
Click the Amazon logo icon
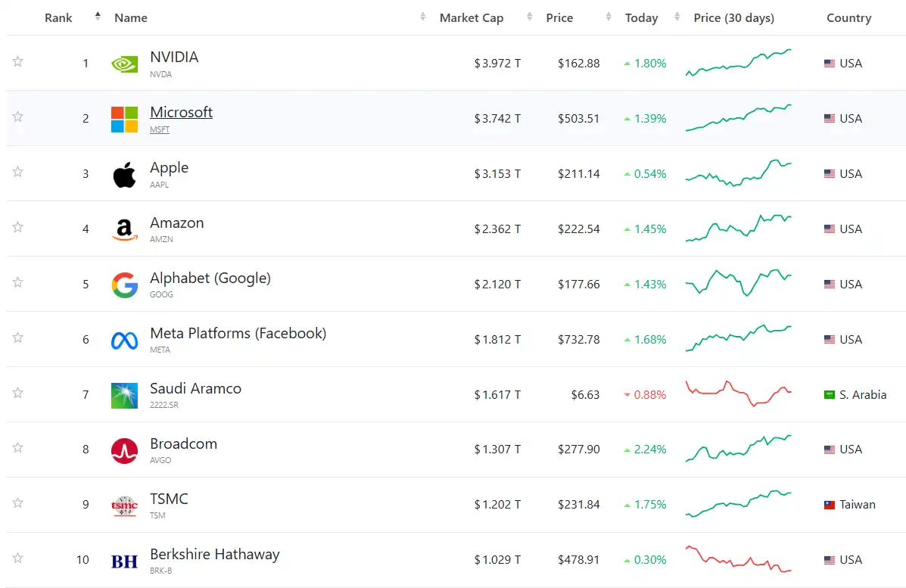124,230
